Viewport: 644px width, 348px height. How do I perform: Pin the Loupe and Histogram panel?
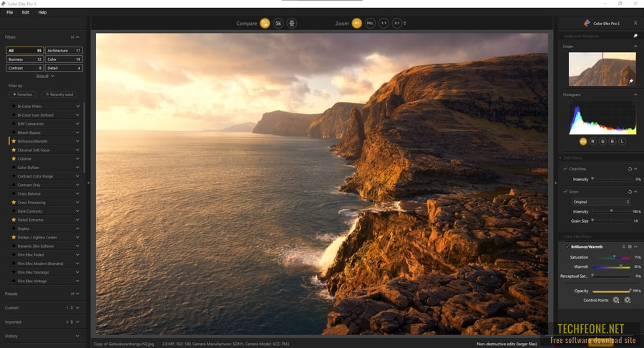click(x=635, y=36)
